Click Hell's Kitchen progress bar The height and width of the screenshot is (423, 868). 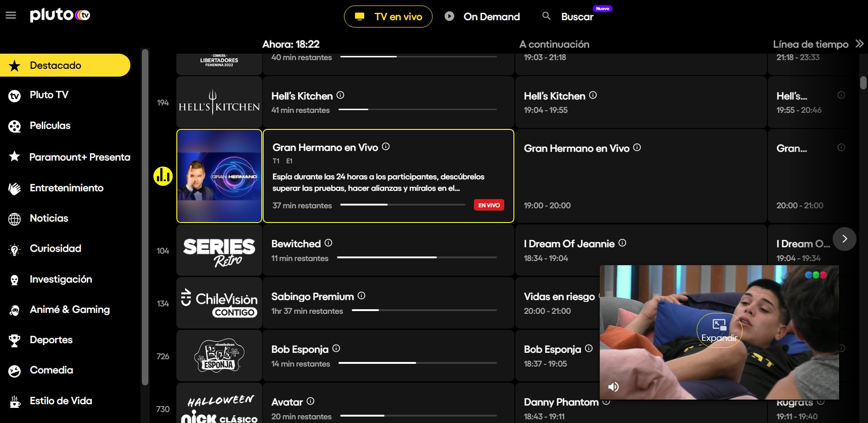coord(417,109)
